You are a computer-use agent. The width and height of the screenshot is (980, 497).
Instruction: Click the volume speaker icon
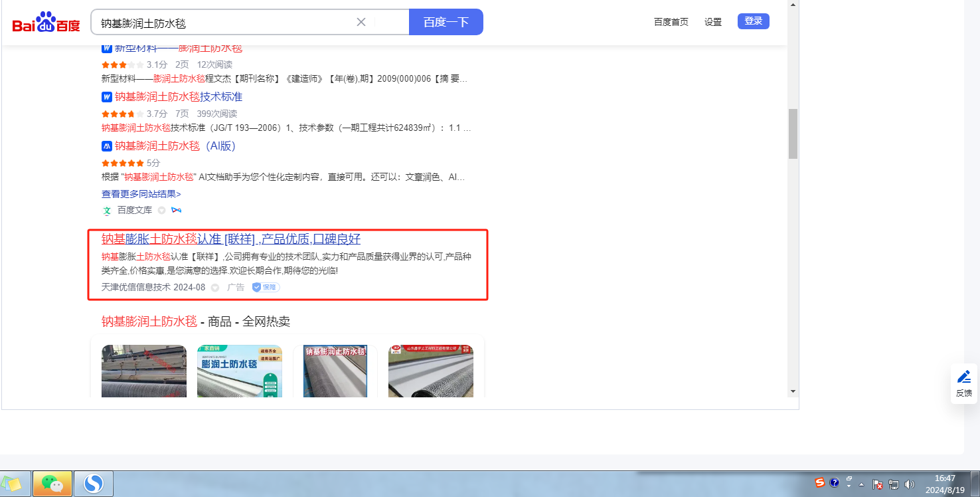910,484
